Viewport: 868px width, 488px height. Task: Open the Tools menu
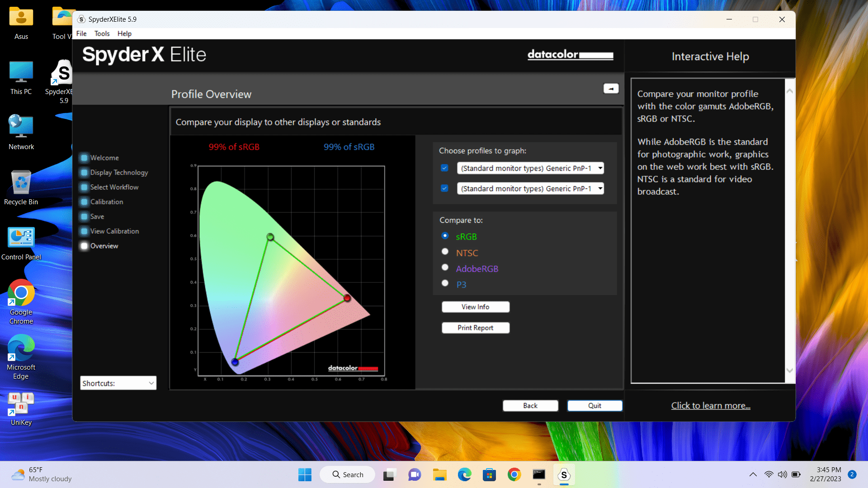[102, 33]
